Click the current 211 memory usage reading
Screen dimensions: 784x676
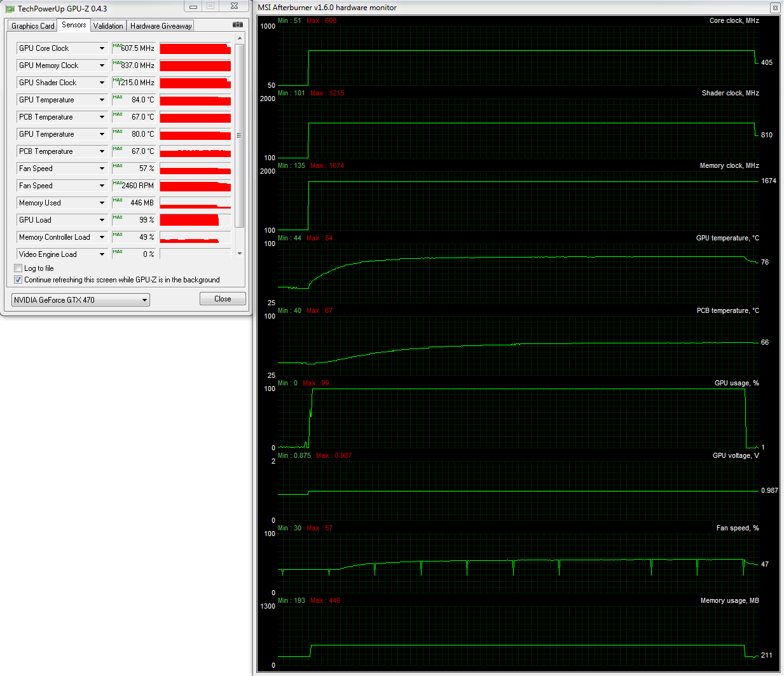click(x=767, y=656)
